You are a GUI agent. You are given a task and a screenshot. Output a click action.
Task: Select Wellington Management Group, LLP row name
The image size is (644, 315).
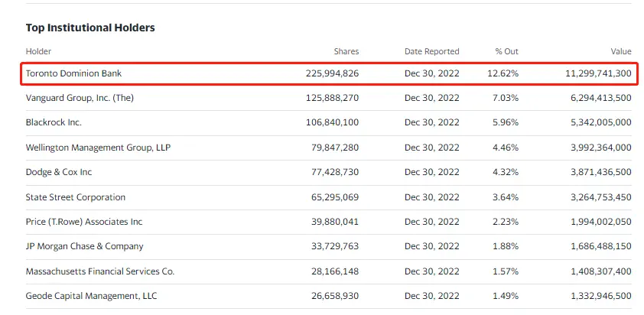coord(98,148)
